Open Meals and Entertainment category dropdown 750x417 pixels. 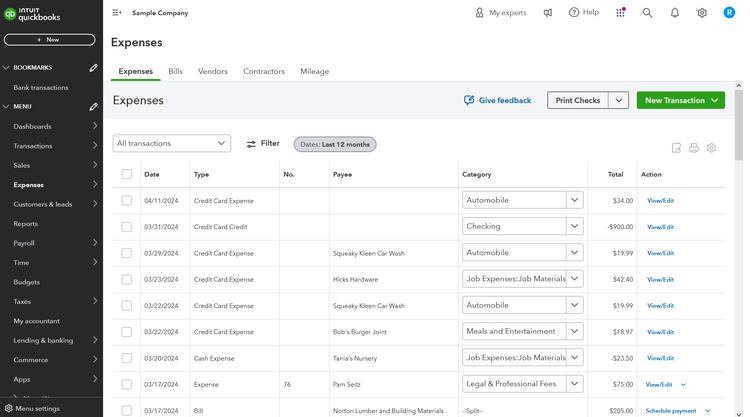[574, 331]
